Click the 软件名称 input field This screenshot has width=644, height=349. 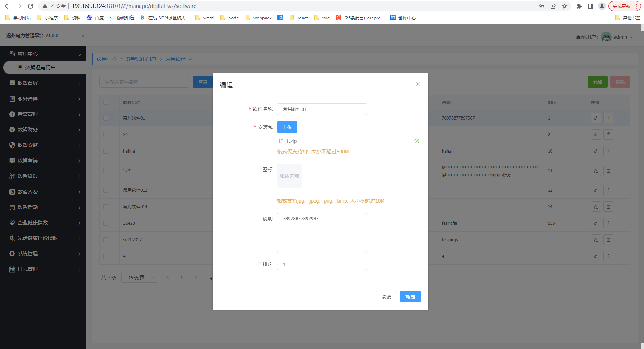[x=322, y=109]
